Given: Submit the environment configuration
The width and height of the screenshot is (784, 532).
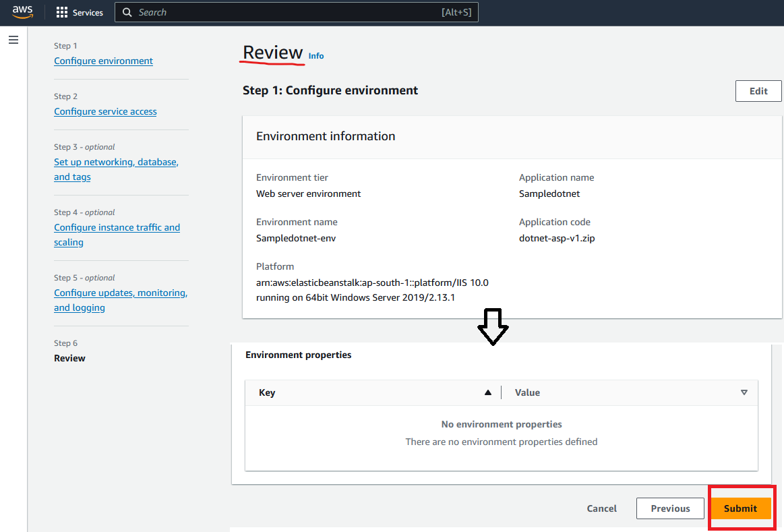Looking at the screenshot, I should 740,508.
